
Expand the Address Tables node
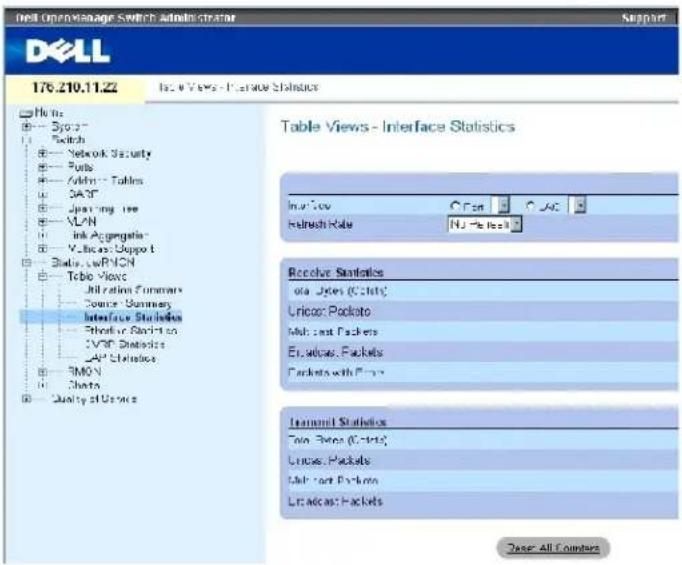(x=42, y=181)
